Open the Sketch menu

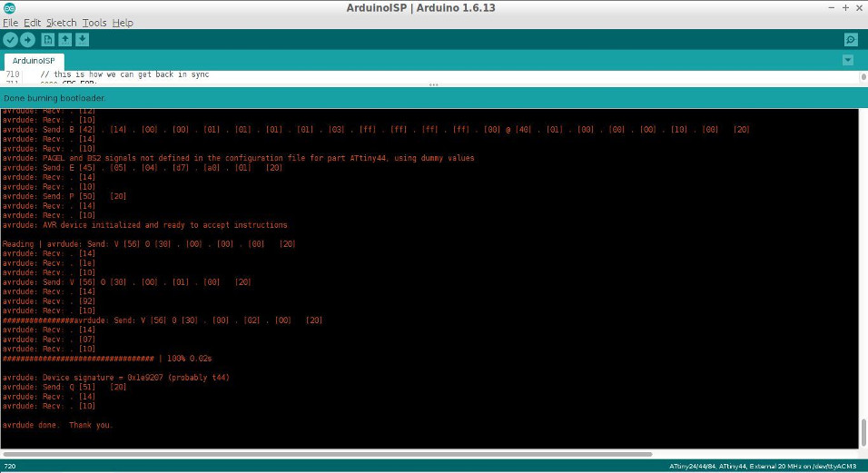62,23
